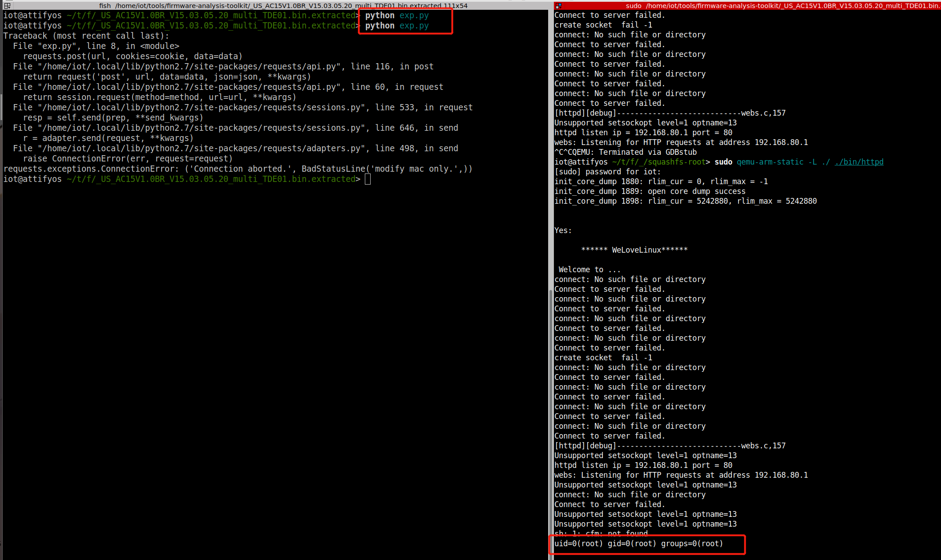Viewport: 941px width, 560px height.
Task: Click the cursor at the bottom fish prompt
Action: pos(368,179)
